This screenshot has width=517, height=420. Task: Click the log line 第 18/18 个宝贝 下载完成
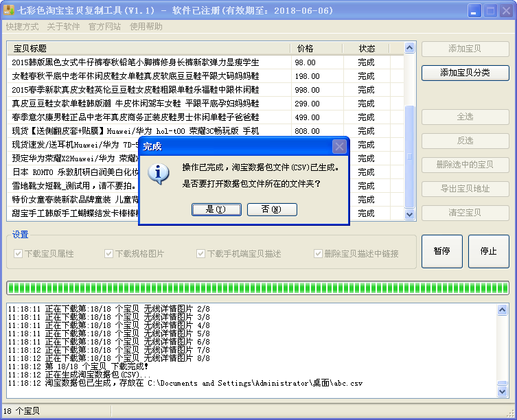[x=78, y=366]
